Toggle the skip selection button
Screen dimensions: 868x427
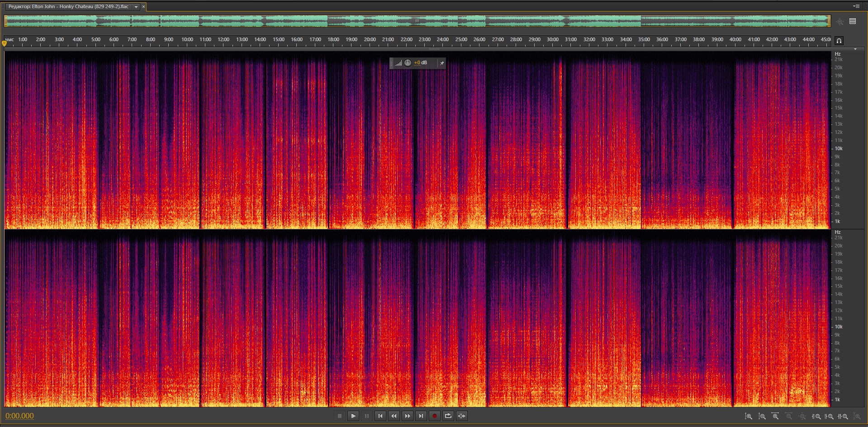point(462,416)
